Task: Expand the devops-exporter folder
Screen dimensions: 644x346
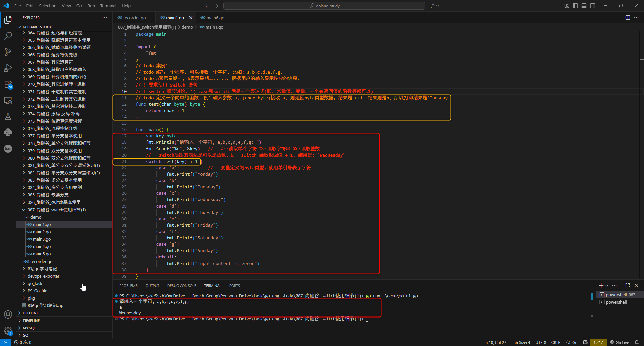Action: [64, 276]
